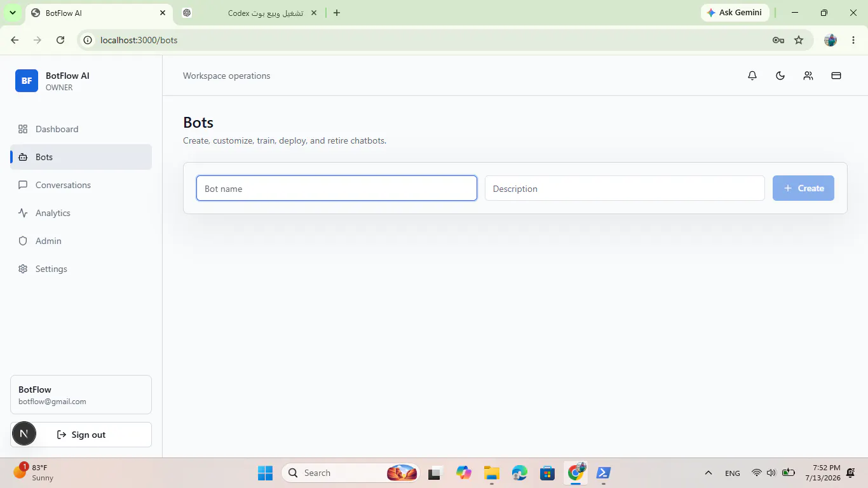Click the BF workspace logo badge
The width and height of the screenshot is (868, 488).
tap(27, 81)
